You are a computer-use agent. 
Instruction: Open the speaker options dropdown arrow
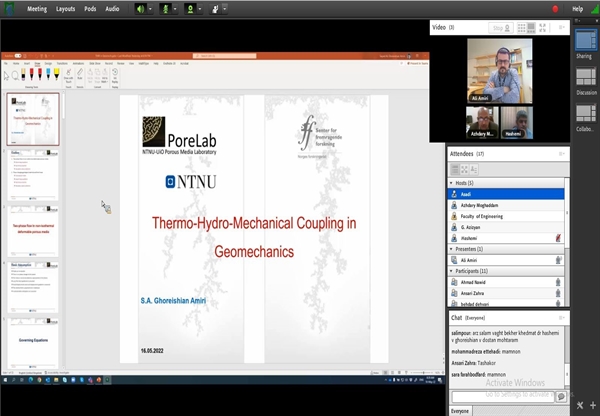point(149,8)
